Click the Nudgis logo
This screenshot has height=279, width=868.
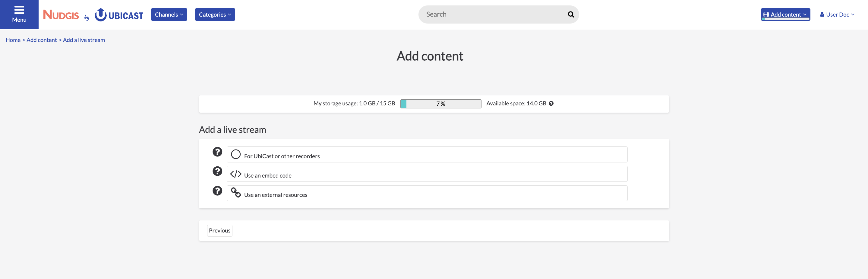pos(61,15)
